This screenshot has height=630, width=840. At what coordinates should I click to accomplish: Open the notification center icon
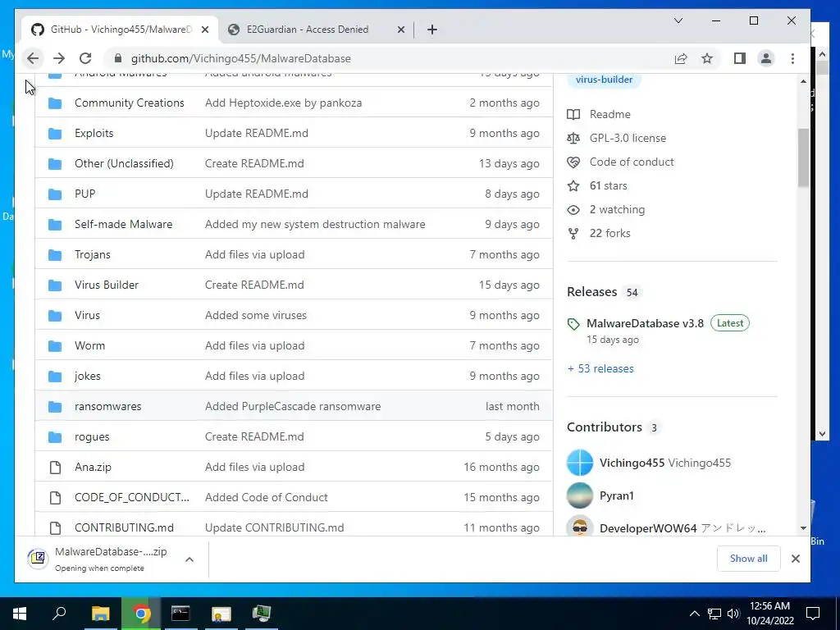[813, 614]
